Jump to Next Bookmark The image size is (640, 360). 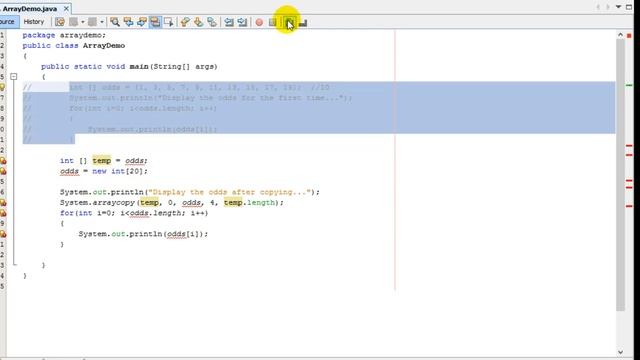click(198, 22)
